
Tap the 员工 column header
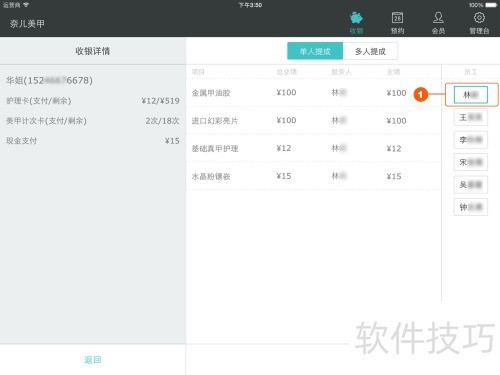[471, 72]
